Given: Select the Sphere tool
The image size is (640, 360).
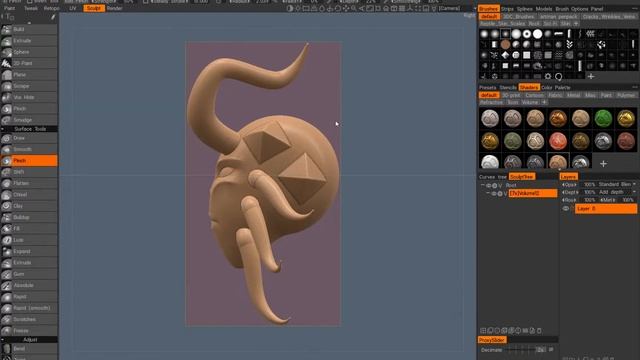Looking at the screenshot, I should coord(29,52).
